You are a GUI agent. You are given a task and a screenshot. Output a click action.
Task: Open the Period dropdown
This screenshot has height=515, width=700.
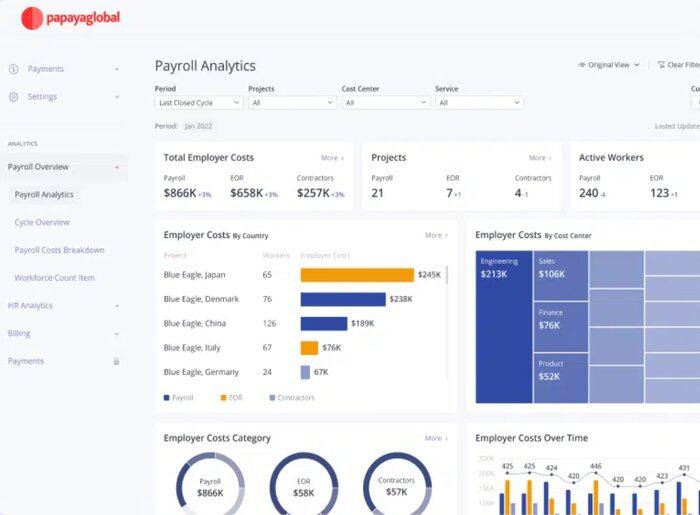pyautogui.click(x=199, y=102)
